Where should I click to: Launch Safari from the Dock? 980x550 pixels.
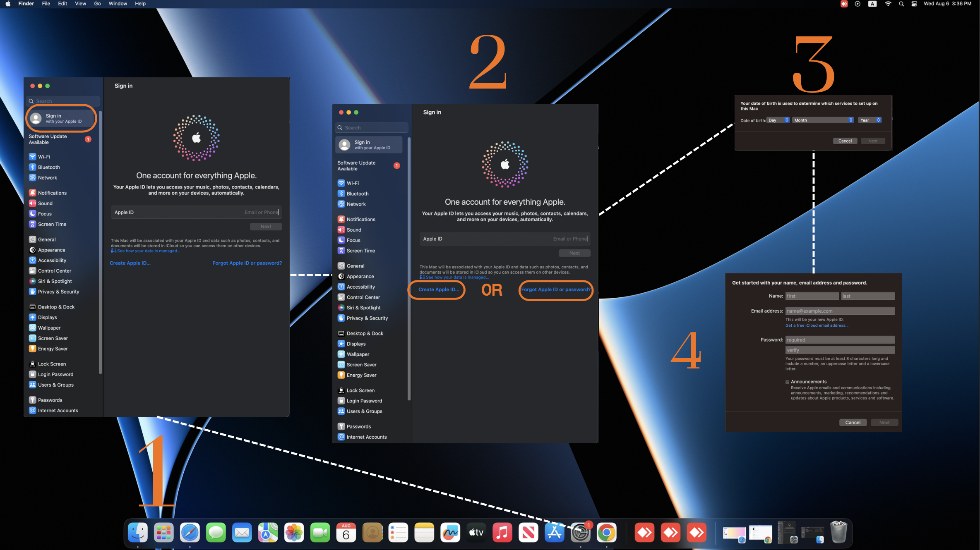[x=190, y=533]
